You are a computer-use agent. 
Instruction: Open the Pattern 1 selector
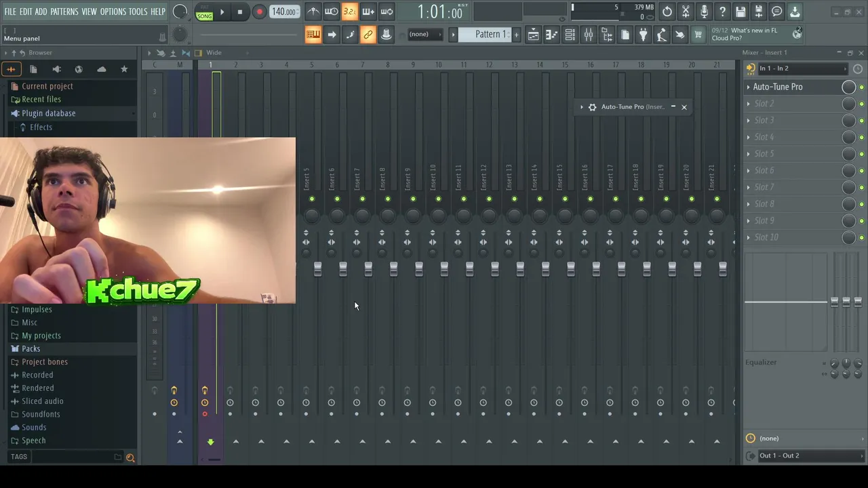(x=486, y=35)
